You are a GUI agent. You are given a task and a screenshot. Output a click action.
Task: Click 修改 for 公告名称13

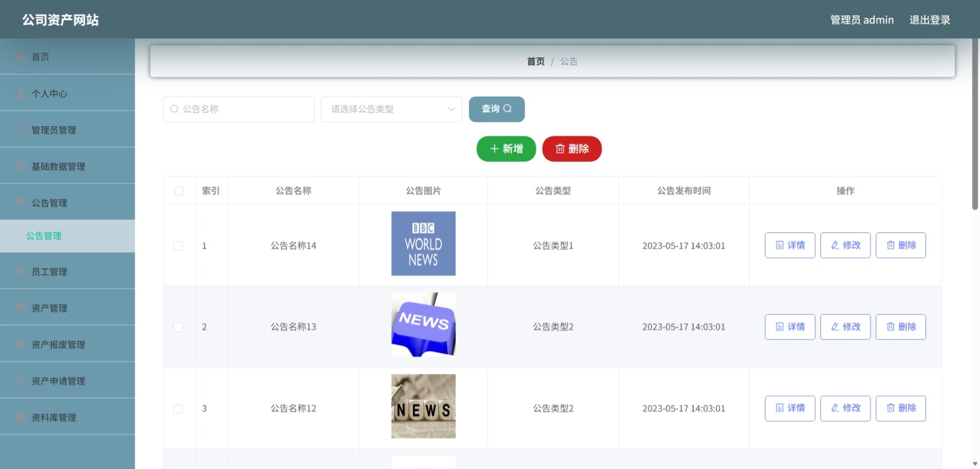[845, 327]
